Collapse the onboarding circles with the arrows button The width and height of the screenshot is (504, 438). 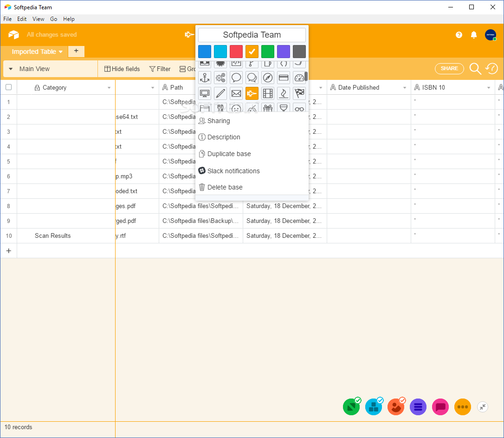coord(483,407)
